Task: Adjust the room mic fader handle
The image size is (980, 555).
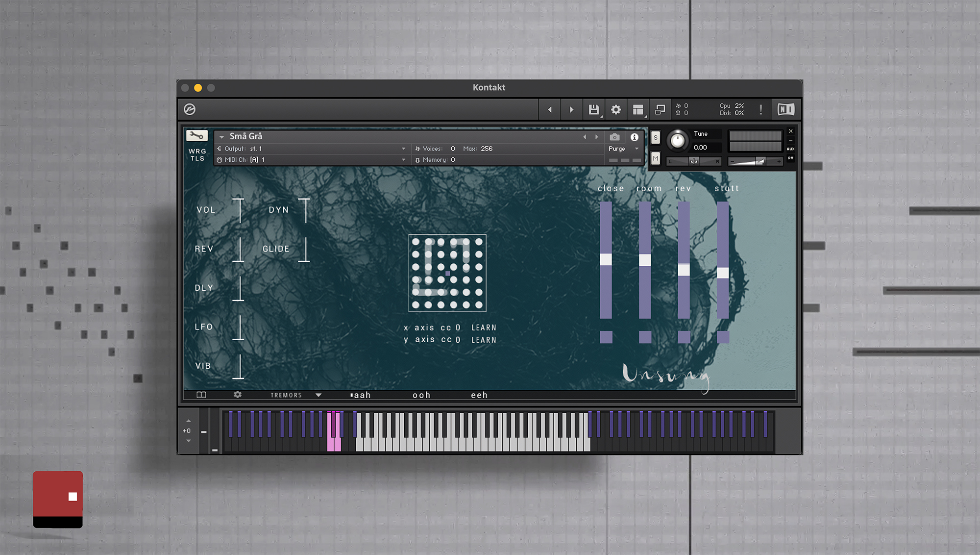Action: click(645, 260)
